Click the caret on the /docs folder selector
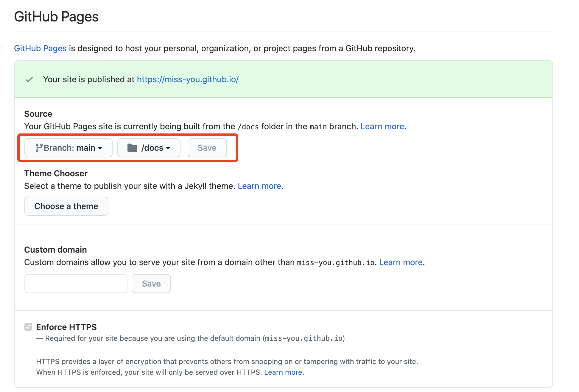The height and width of the screenshot is (392, 579). 168,148
